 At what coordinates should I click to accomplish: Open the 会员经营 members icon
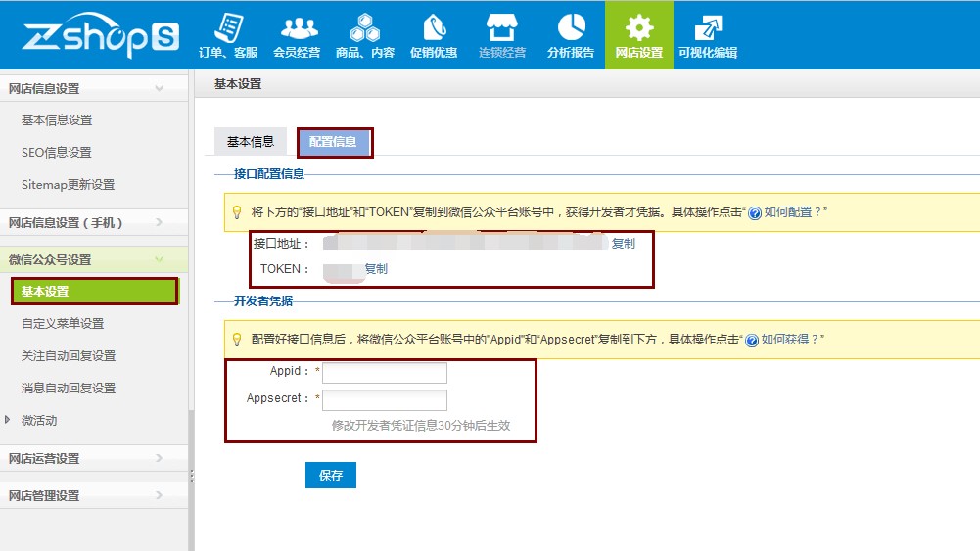click(x=299, y=28)
